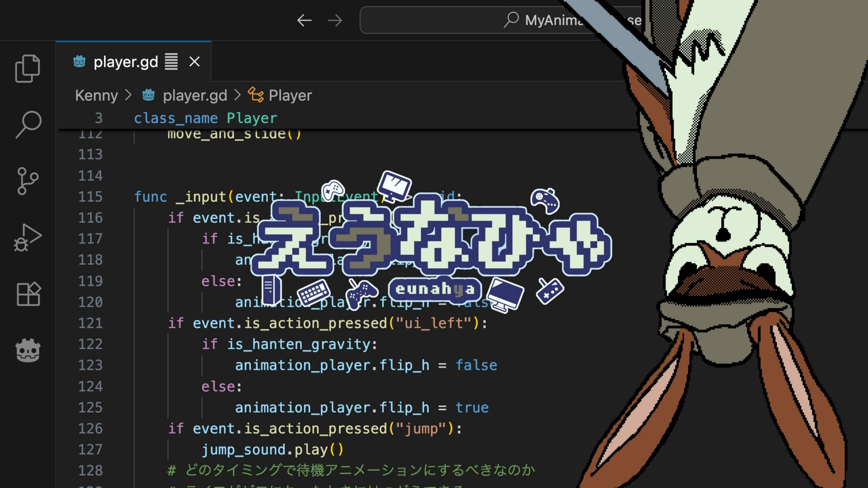Click line number 121
This screenshot has width=868, height=488.
point(90,323)
